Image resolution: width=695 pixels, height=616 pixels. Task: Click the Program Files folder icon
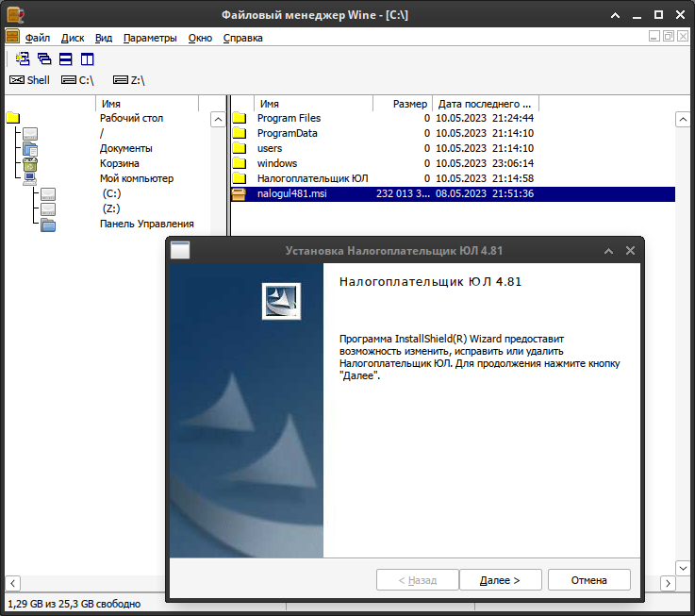240,118
